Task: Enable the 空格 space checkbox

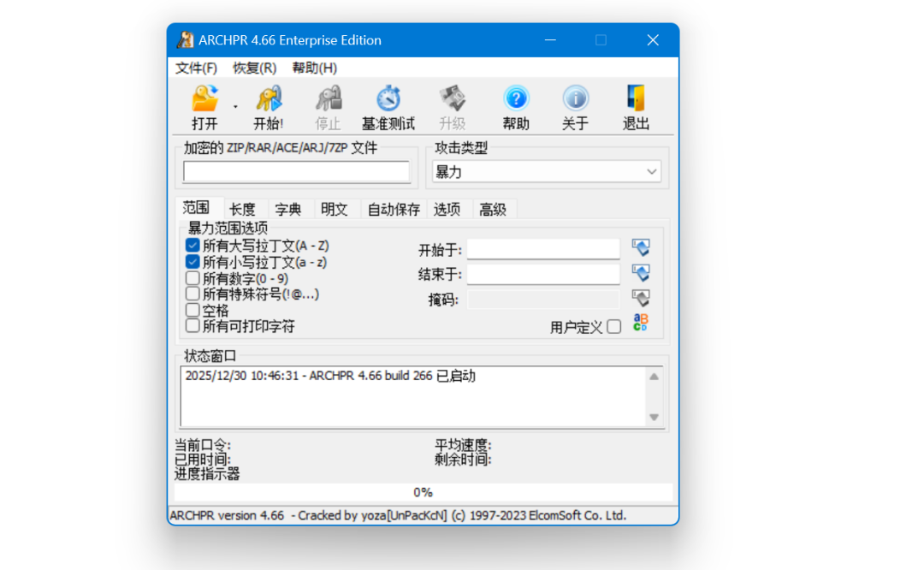Action: (x=192, y=310)
